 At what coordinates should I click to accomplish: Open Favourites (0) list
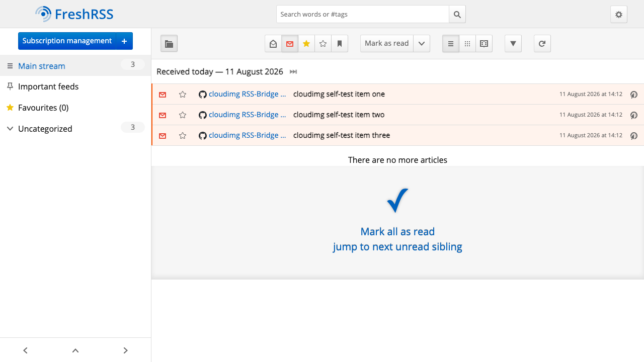(43, 108)
